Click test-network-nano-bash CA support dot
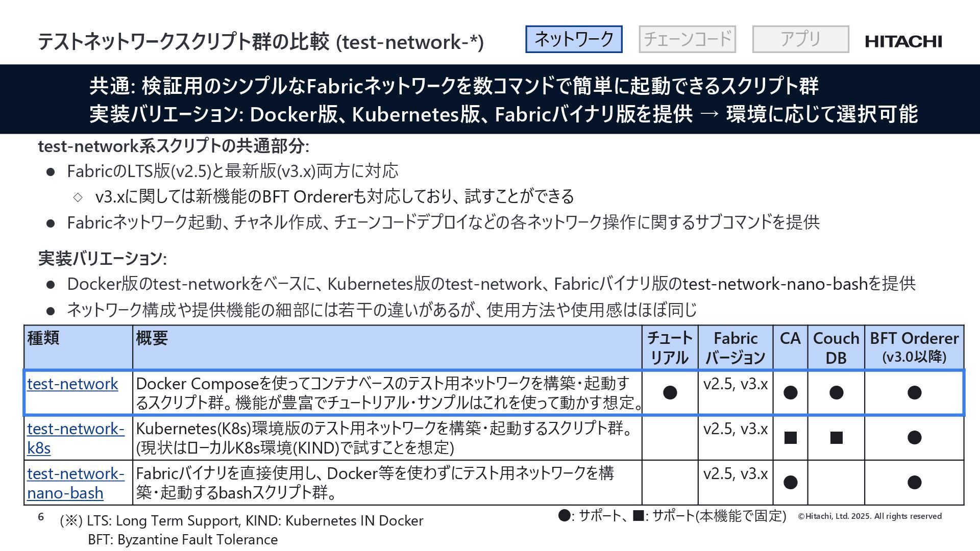The height and width of the screenshot is (551, 980). pyautogui.click(x=790, y=482)
